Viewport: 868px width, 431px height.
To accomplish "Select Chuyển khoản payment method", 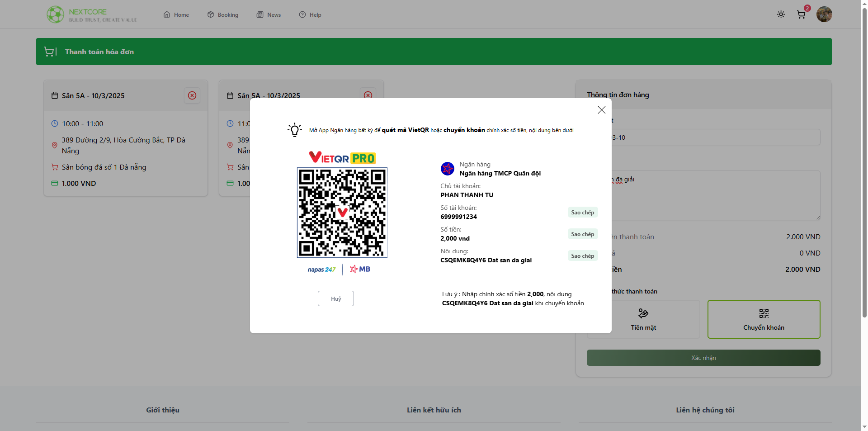I will point(764,319).
